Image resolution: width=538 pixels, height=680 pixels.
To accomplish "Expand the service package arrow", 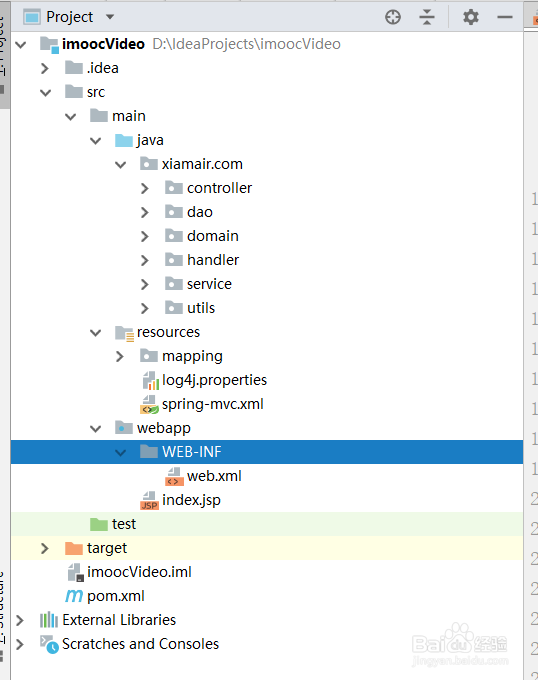I will [145, 284].
